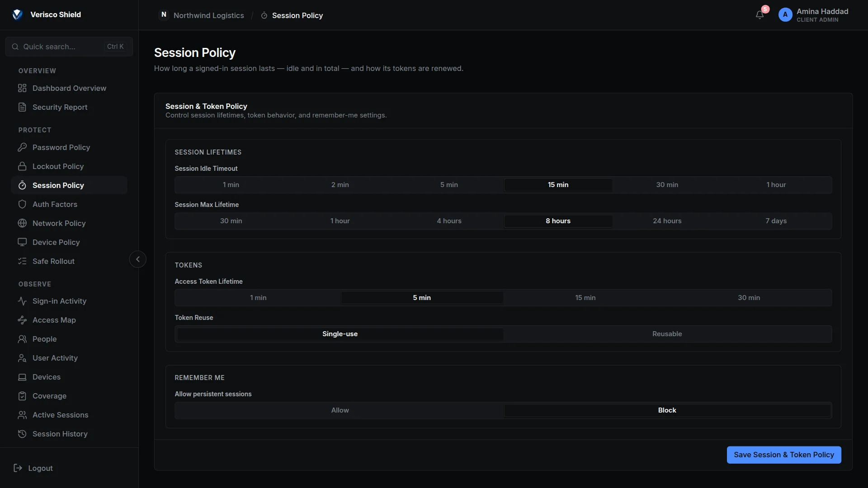868x488 pixels.
Task: Open Active Sessions in the sidebar
Action: tap(69, 415)
